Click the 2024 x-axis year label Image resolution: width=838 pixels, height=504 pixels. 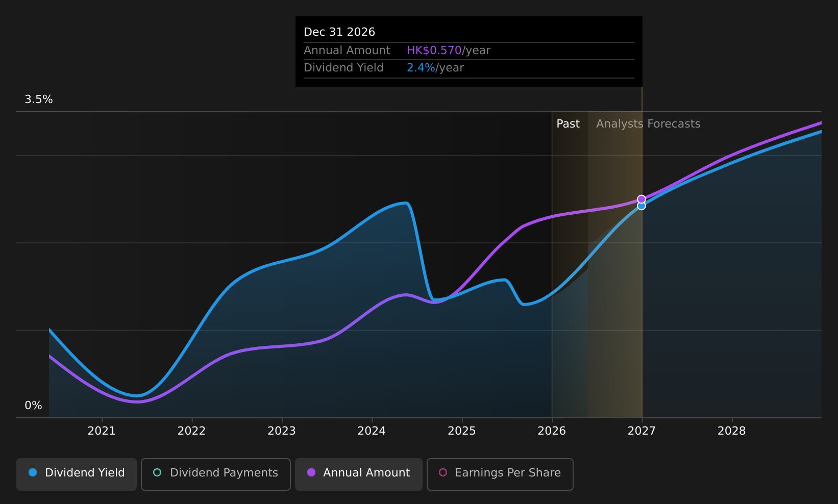(372, 431)
